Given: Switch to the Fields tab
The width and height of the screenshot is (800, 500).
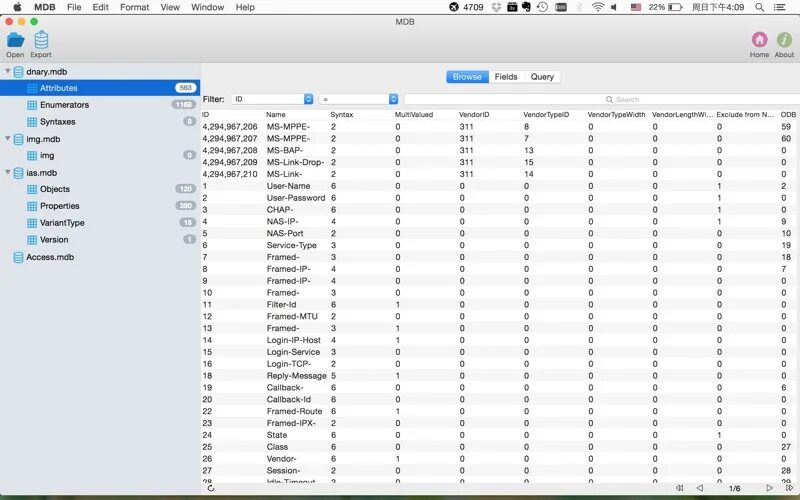Looking at the screenshot, I should 506,77.
